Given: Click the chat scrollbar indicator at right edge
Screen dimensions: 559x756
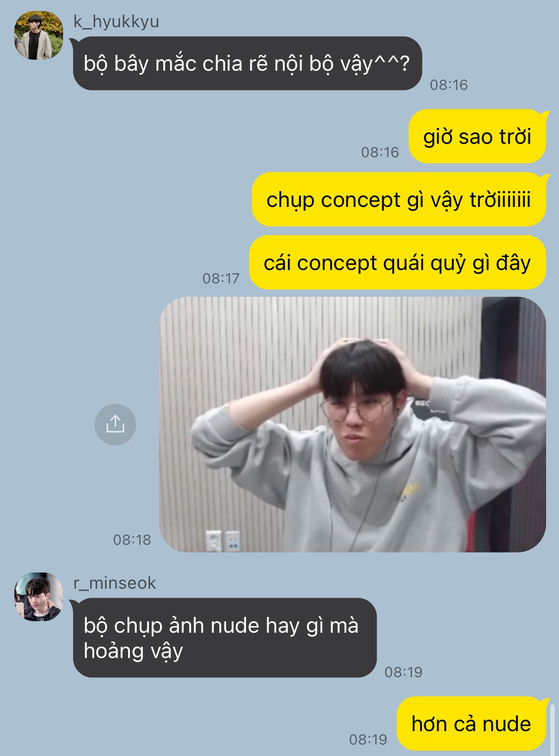Looking at the screenshot, I should tap(552, 729).
